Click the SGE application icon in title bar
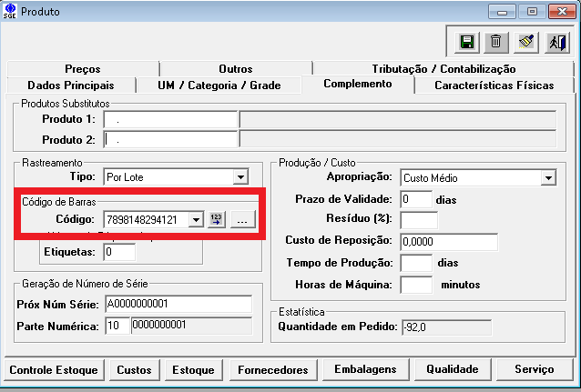581x392 pixels. point(10,11)
